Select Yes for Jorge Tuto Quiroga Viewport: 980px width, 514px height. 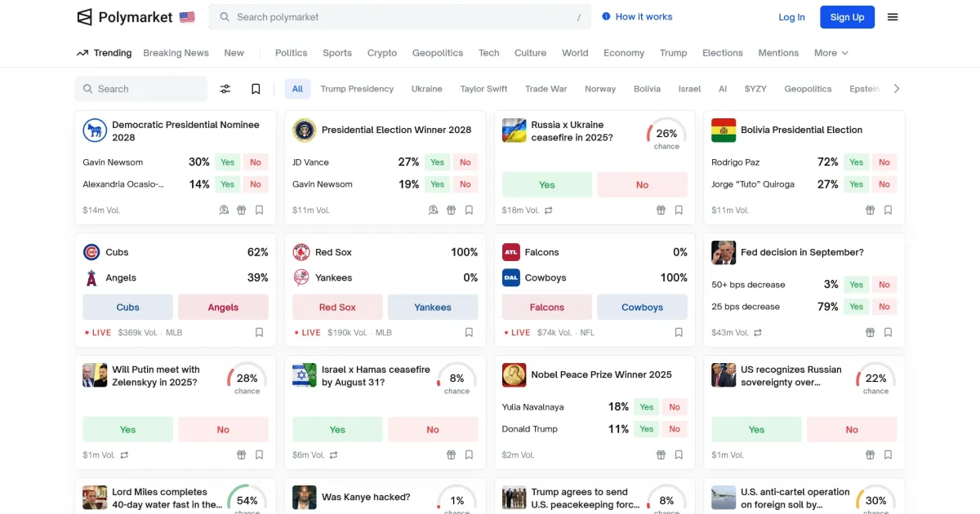coord(856,184)
